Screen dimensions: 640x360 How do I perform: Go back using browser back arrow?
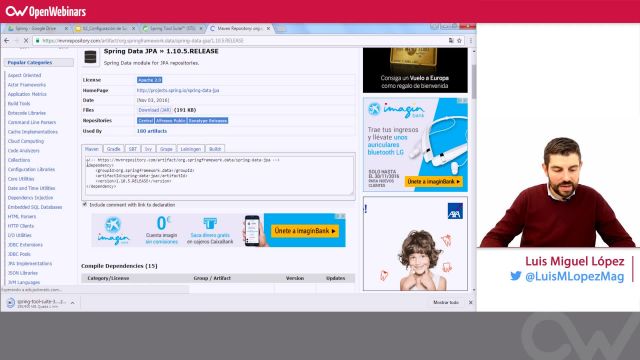(7, 40)
